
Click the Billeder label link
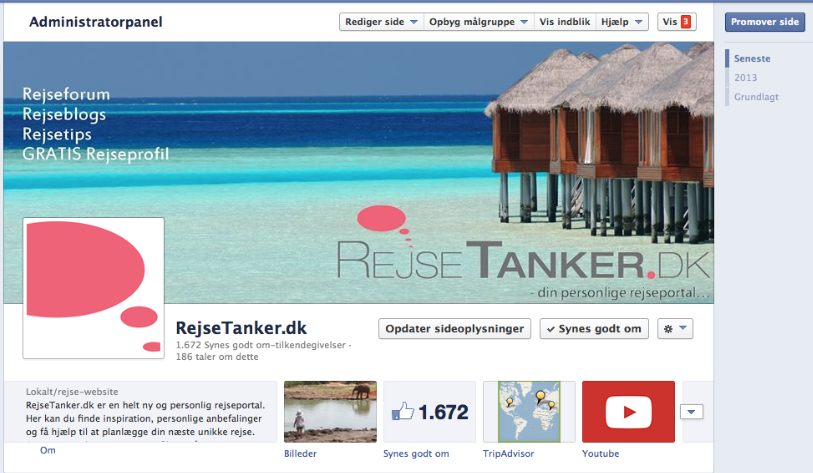[300, 453]
